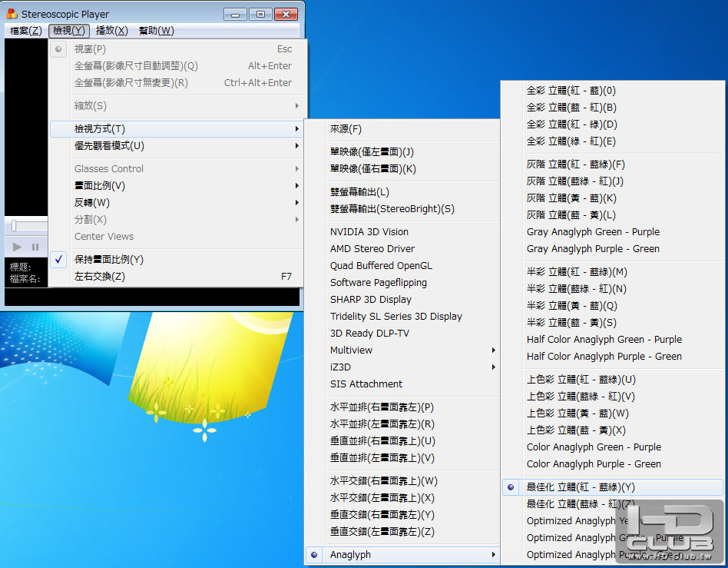Select 單映像(僅右畫面)(K) viewing method
The width and height of the screenshot is (728, 568).
(402, 169)
